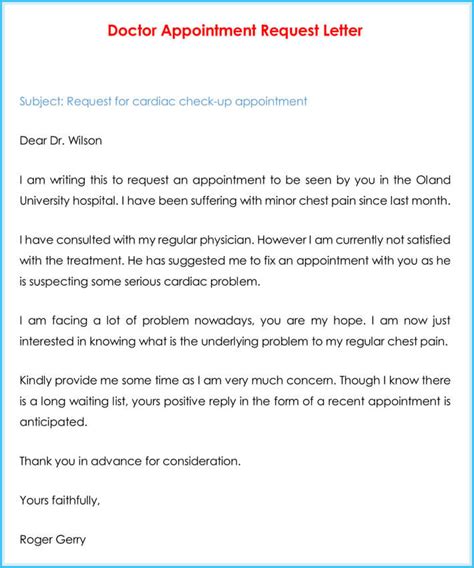Click the Dear Dr. Wilson salutation
The width and height of the screenshot is (474, 568).
click(x=60, y=140)
